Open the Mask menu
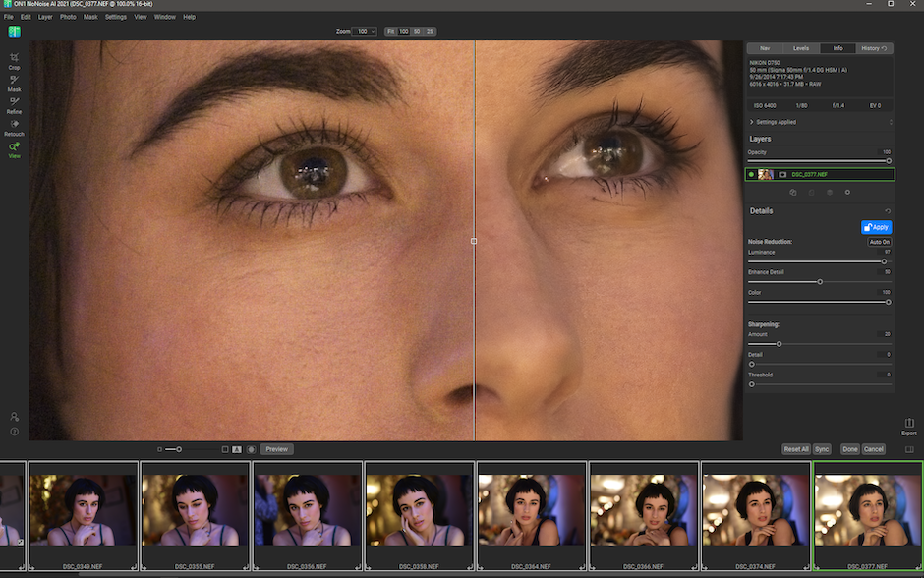The height and width of the screenshot is (578, 924). tap(90, 17)
